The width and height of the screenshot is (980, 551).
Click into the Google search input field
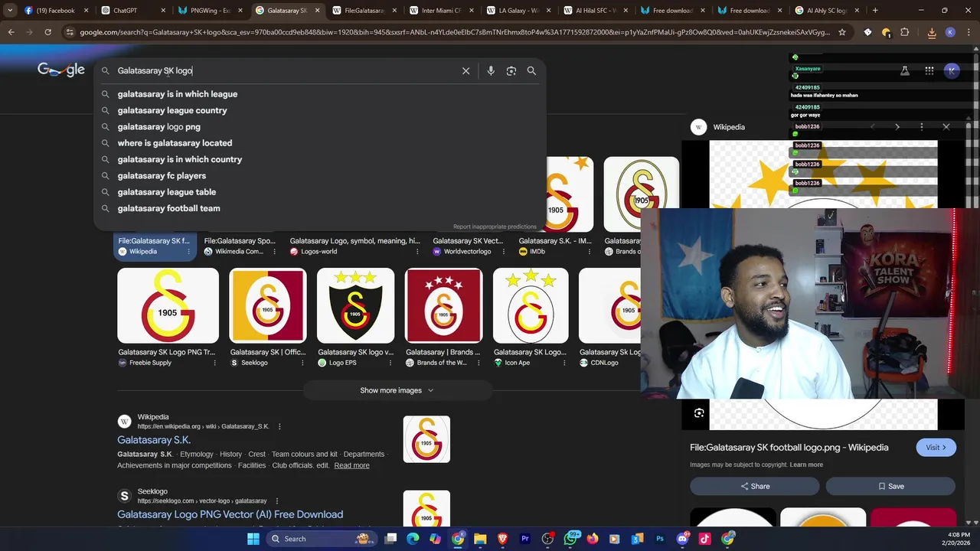point(287,70)
